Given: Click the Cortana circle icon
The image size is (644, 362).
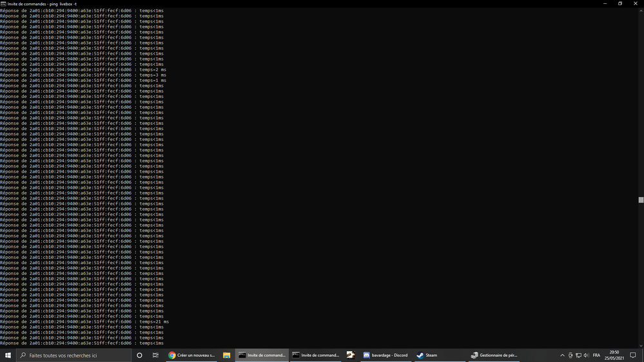Looking at the screenshot, I should (139, 355).
